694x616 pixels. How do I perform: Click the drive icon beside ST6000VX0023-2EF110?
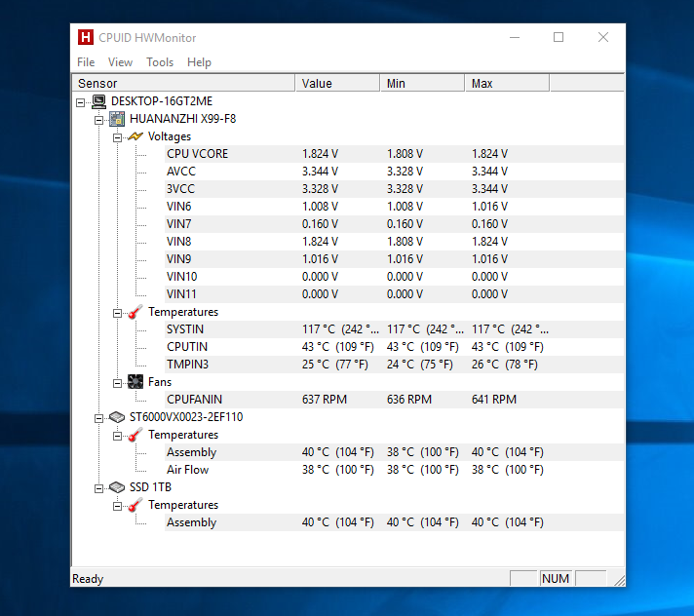click(x=117, y=417)
